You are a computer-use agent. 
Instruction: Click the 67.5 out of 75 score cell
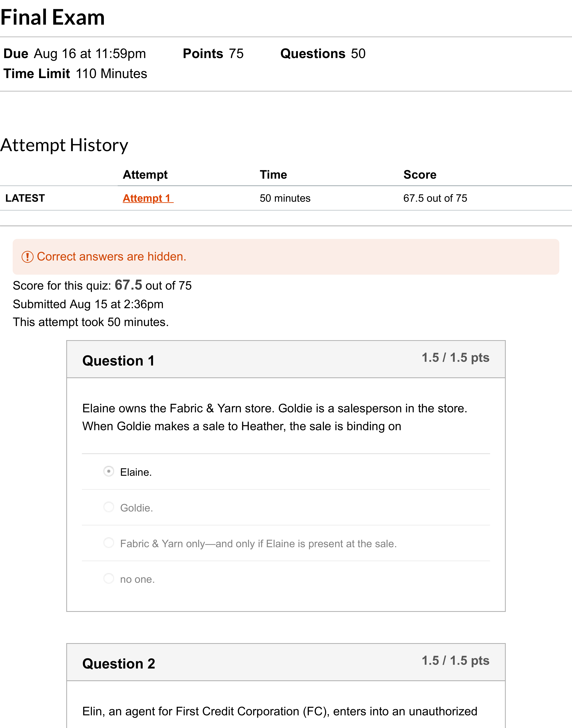point(435,198)
